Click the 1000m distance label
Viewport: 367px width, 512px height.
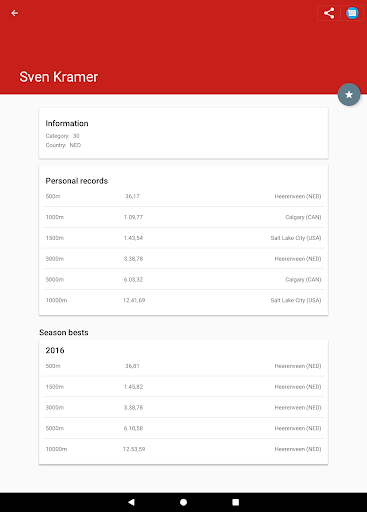pyautogui.click(x=55, y=217)
